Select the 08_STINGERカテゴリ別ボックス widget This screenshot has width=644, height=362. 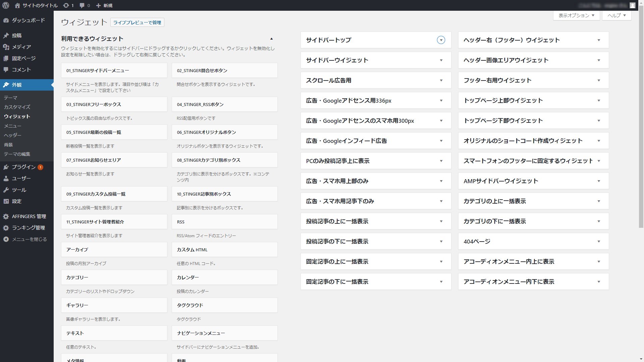(x=225, y=160)
